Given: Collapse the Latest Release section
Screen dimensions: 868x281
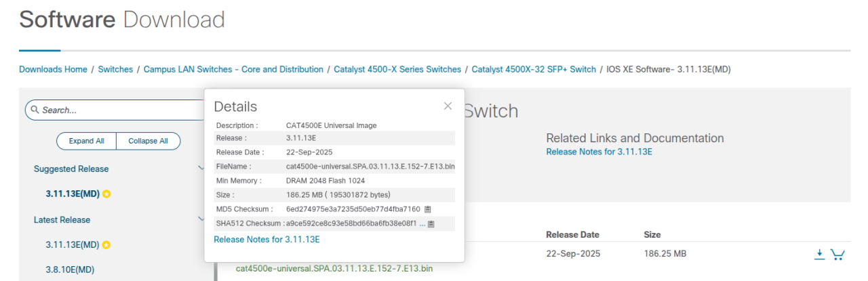Looking at the screenshot, I should pos(201,219).
